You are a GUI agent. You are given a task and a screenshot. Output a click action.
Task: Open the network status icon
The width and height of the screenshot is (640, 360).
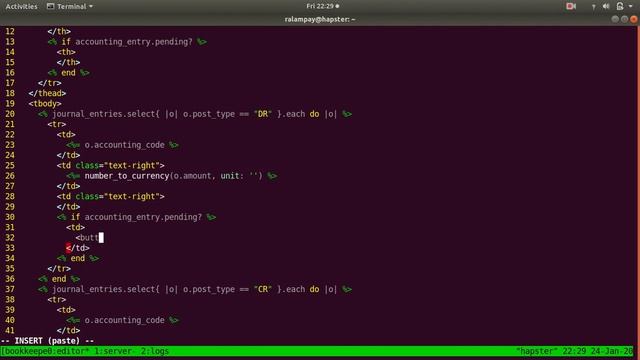(593, 6)
